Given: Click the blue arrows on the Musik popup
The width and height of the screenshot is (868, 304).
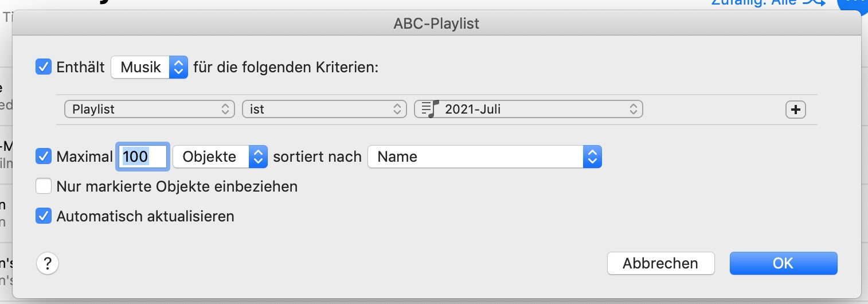Looking at the screenshot, I should tap(178, 67).
